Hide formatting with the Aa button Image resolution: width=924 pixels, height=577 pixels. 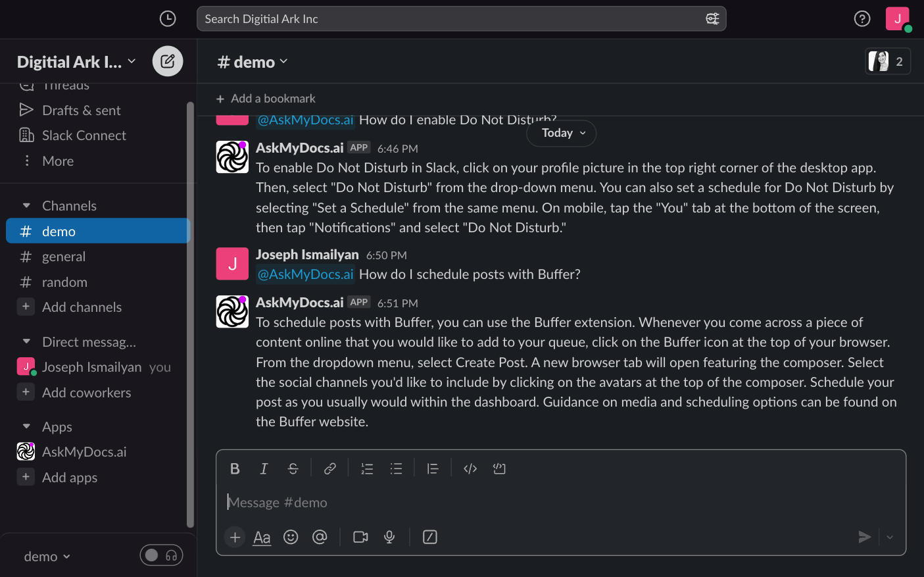pyautogui.click(x=262, y=537)
